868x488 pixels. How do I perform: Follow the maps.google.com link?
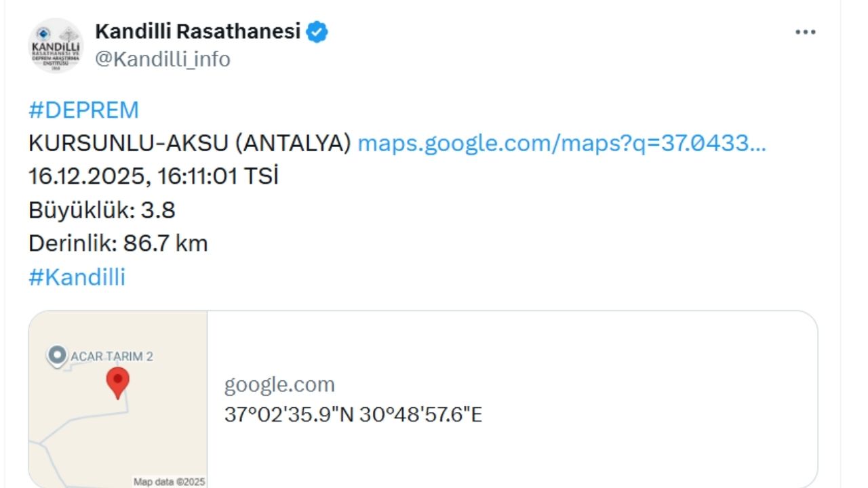click(561, 143)
